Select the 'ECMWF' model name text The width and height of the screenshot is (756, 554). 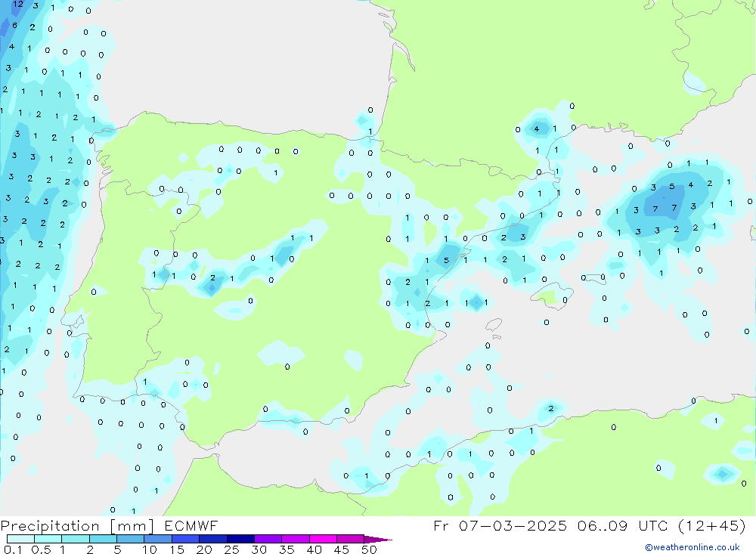[191, 525]
